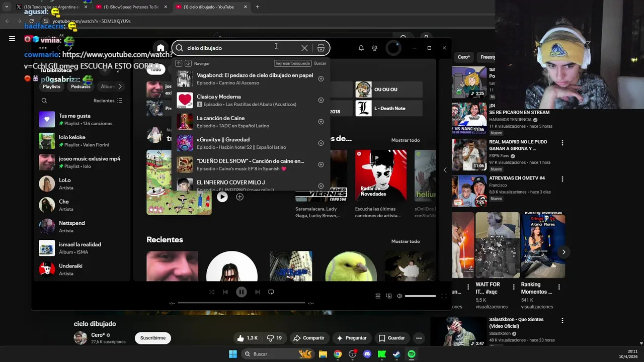Screen dimensions: 644x362
Task: Select the Todo filter chip
Action: 156,69
